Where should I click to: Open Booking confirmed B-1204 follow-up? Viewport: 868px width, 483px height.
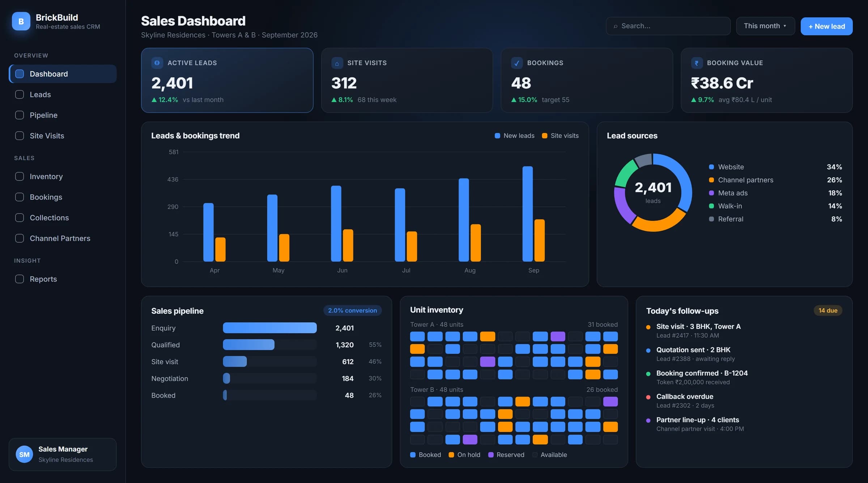pos(744,377)
